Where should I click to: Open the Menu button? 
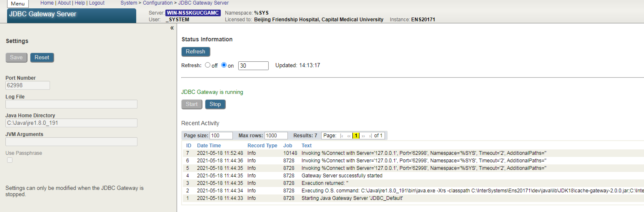pyautogui.click(x=18, y=4)
